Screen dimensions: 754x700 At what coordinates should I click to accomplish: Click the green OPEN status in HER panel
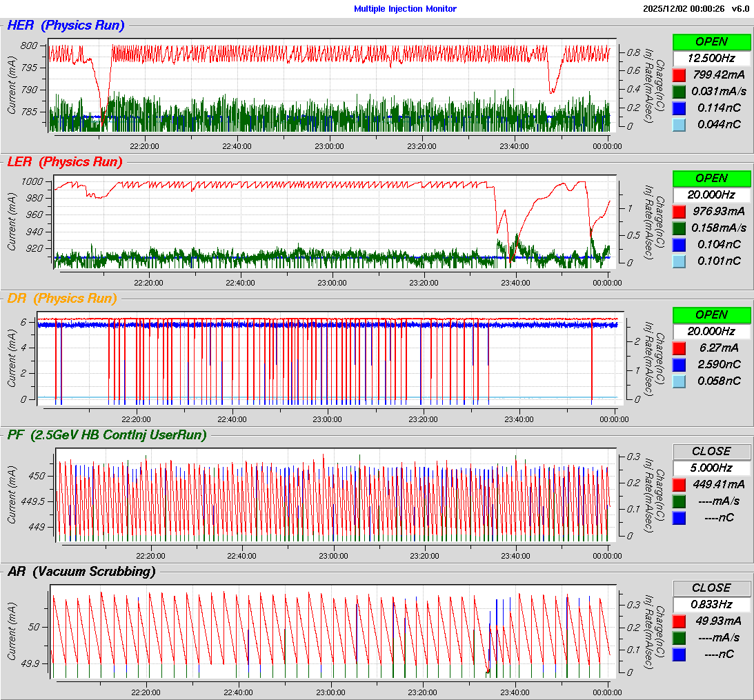[711, 41]
